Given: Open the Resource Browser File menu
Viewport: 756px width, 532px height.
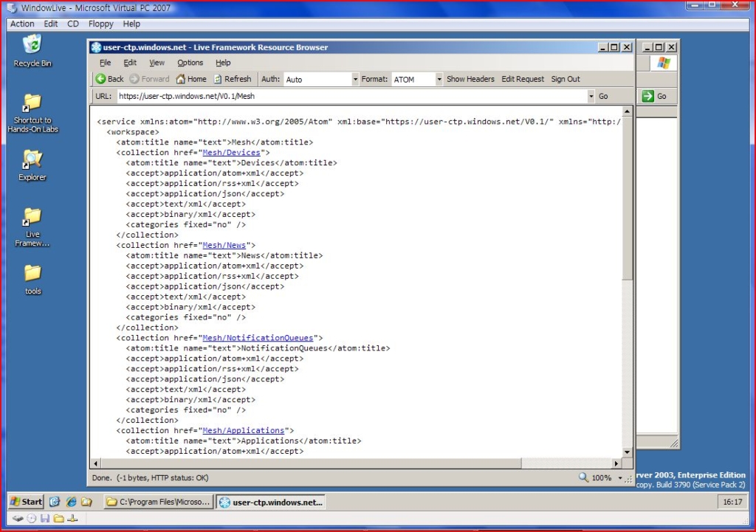Looking at the screenshot, I should pyautogui.click(x=105, y=63).
